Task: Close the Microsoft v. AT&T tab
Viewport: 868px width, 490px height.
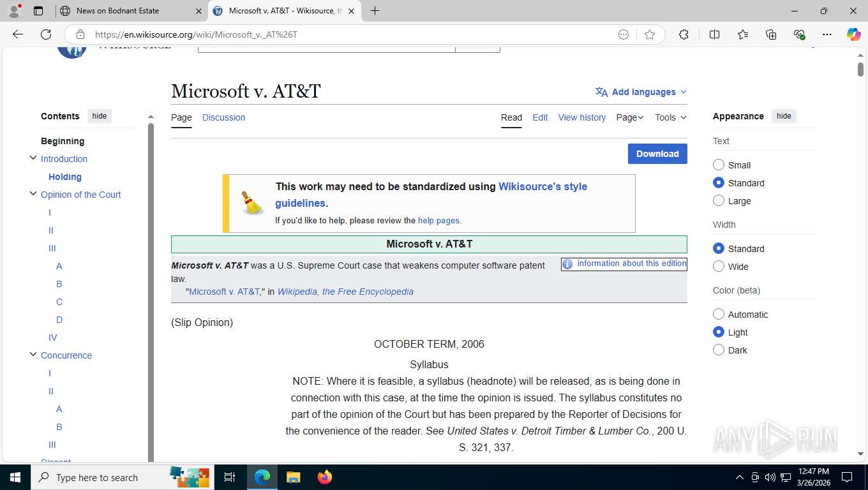Action: point(351,11)
